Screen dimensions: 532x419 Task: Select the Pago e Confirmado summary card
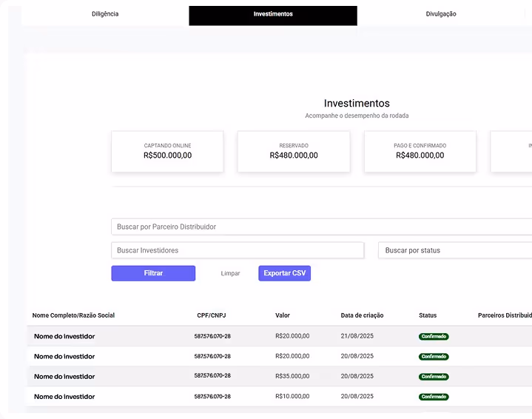(x=420, y=152)
